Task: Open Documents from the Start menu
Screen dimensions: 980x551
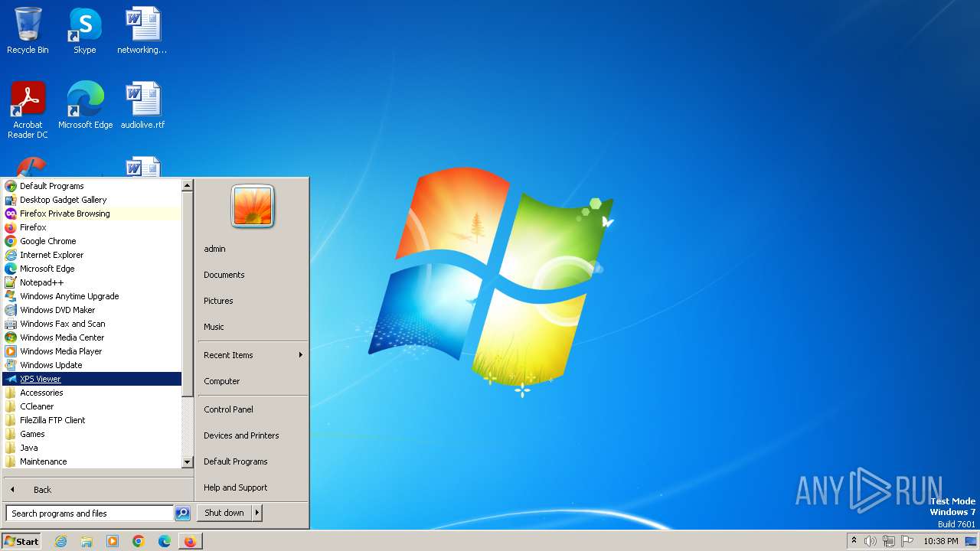Action: coord(253,275)
